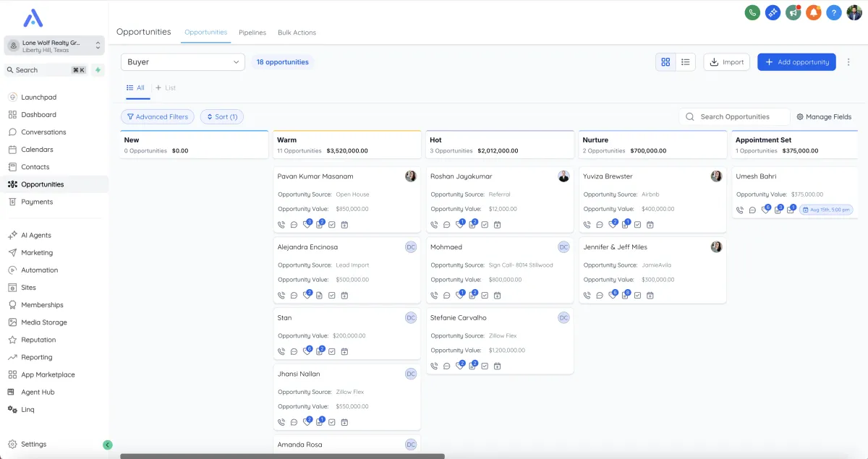Click the call icon on Pavan Kumar Masanam card
The image size is (868, 459).
281,225
